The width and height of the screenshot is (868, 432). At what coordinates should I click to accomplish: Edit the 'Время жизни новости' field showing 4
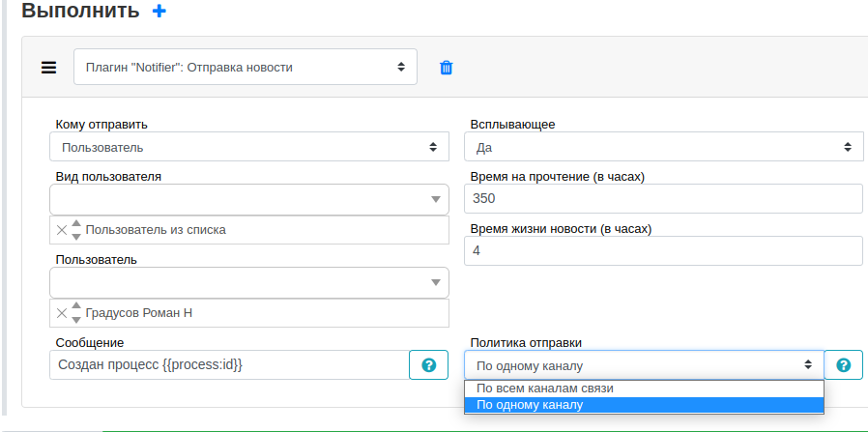coord(663,251)
